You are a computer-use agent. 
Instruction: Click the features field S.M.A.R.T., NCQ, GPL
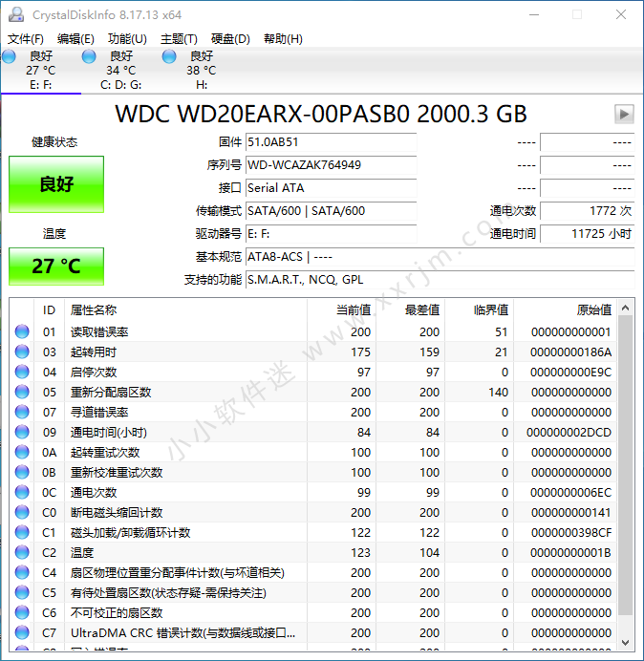[440, 280]
